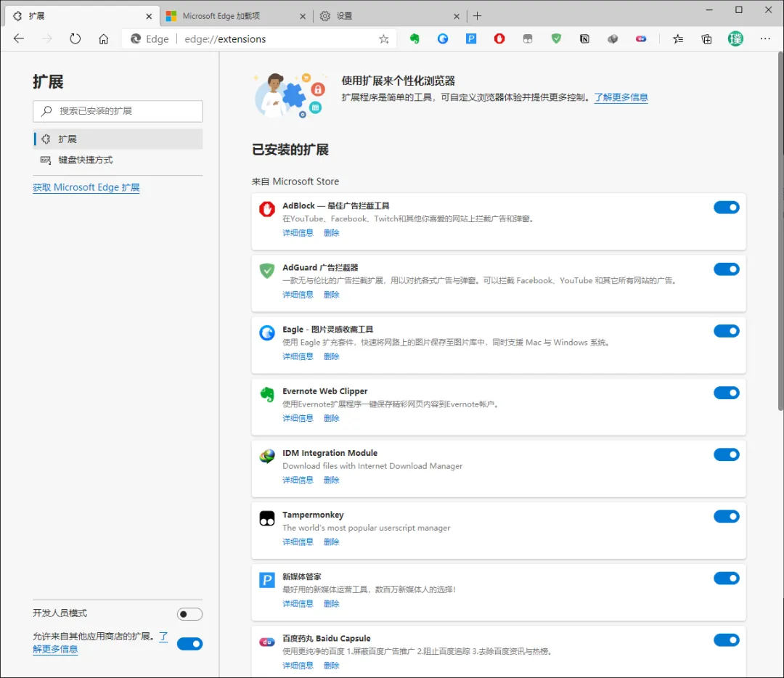
Task: Click the Evernote extension toolbar icon
Action: (x=415, y=38)
